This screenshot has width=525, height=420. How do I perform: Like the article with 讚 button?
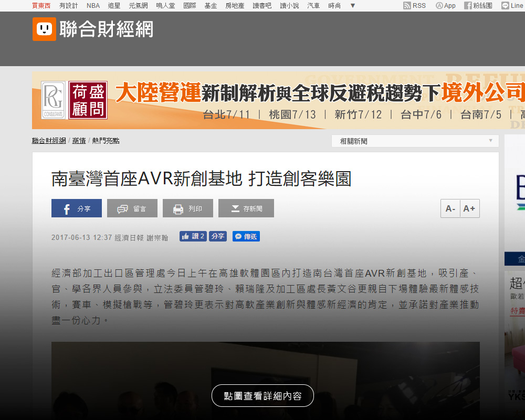[x=193, y=236]
